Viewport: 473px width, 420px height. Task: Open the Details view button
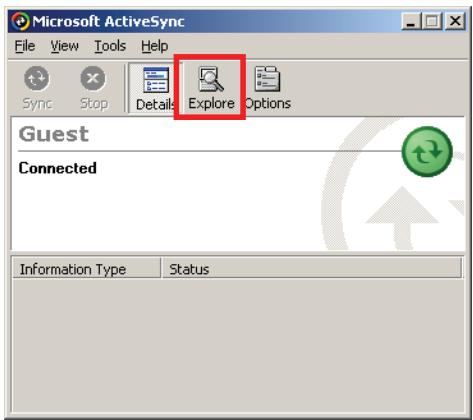[155, 88]
